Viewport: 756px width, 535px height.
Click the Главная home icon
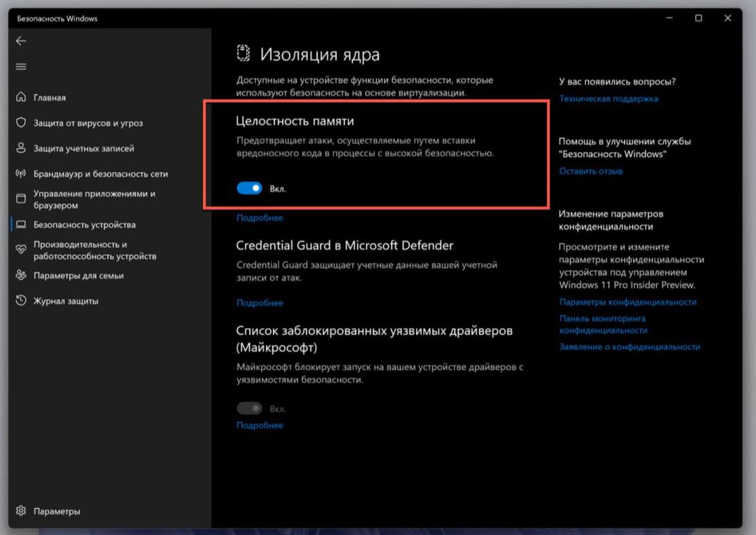point(21,98)
